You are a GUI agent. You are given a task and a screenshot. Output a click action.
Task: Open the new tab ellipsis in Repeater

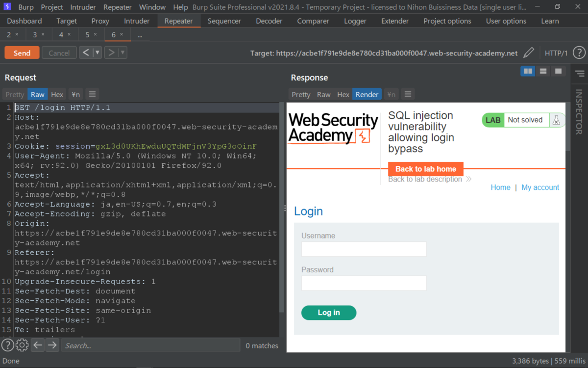pyautogui.click(x=140, y=35)
